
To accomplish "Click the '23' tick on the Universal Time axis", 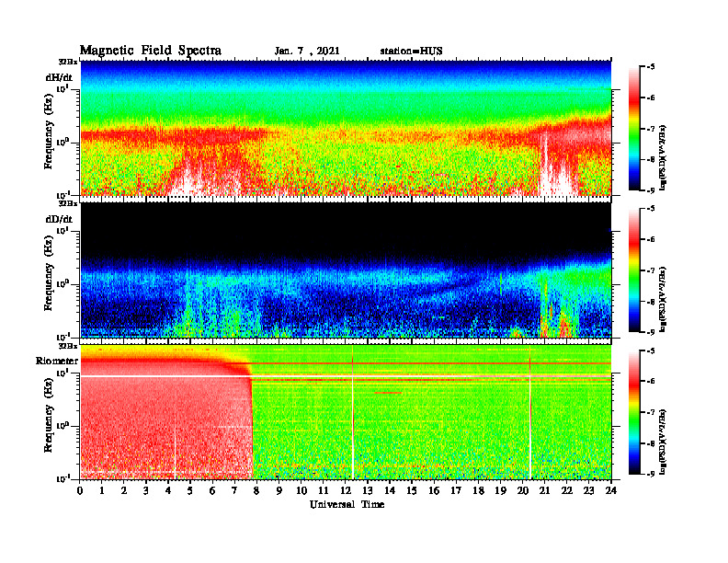I will pos(588,490).
